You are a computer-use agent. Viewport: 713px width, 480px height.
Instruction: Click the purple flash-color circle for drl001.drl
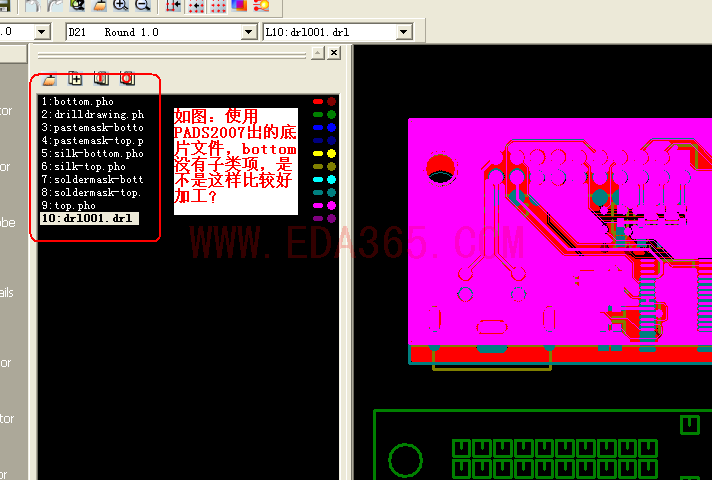pos(332,219)
